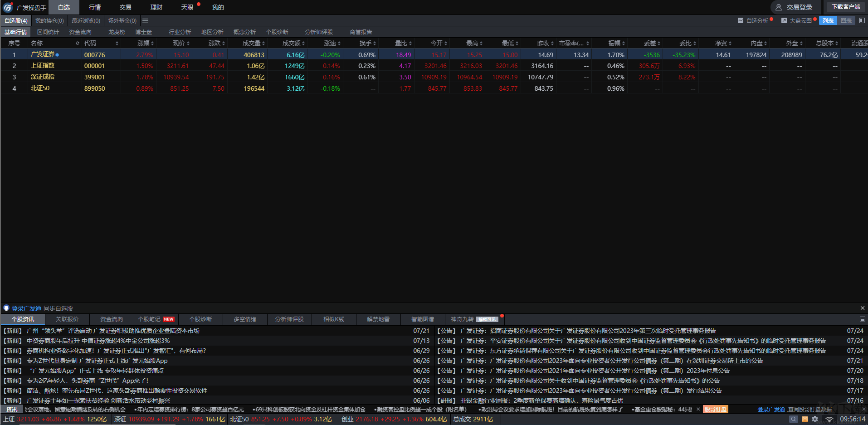Viewport: 868px width, 425px height.
Task: Open the 交易 top menu
Action: (126, 7)
